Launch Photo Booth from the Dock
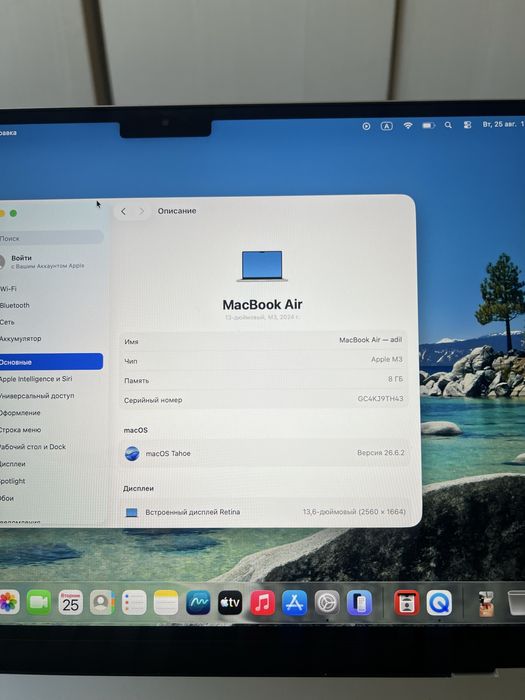525x700 pixels. coord(407,603)
